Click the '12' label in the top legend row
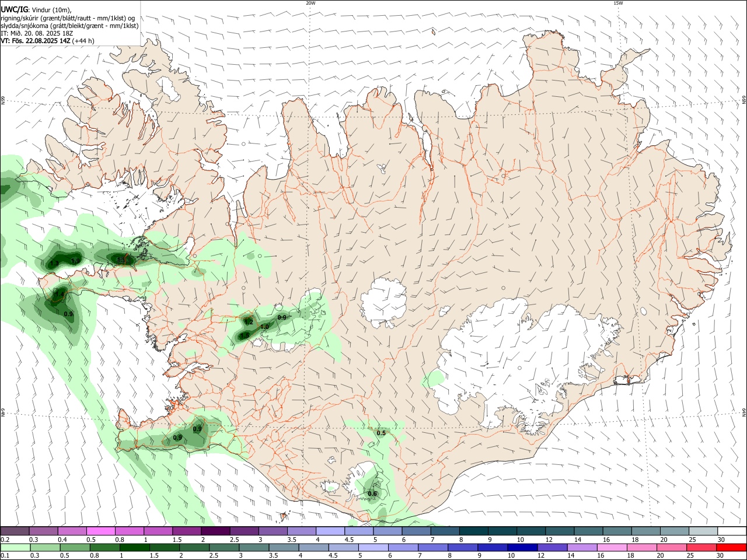The image size is (747, 560). [x=549, y=540]
